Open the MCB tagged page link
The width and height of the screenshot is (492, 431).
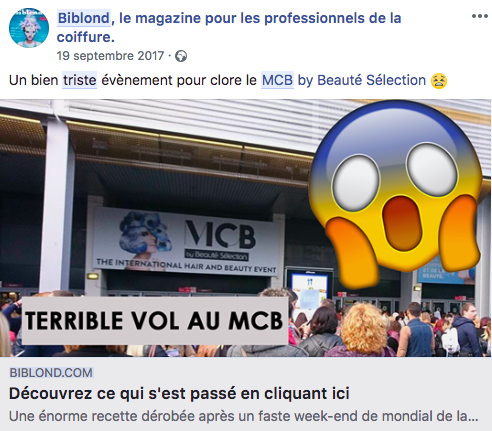[277, 80]
